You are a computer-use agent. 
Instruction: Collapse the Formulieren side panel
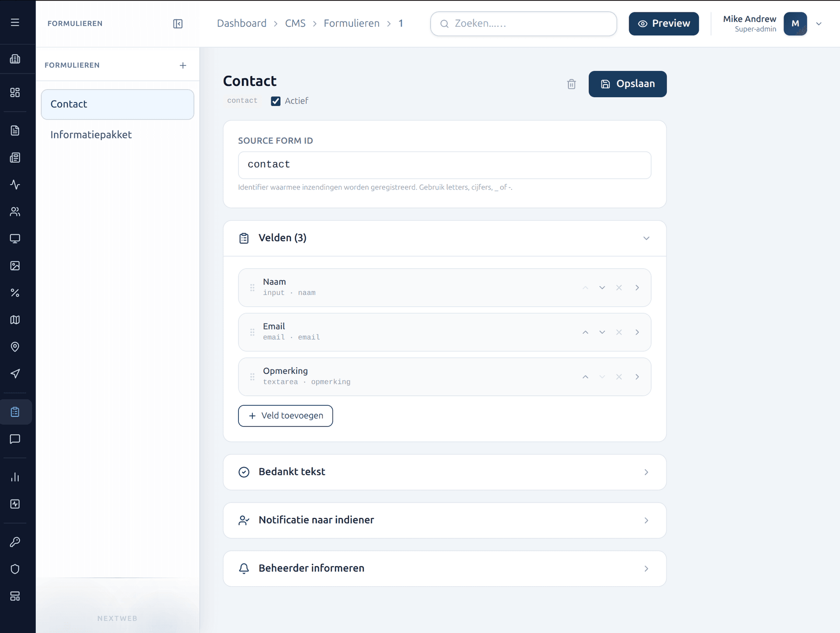tap(178, 24)
